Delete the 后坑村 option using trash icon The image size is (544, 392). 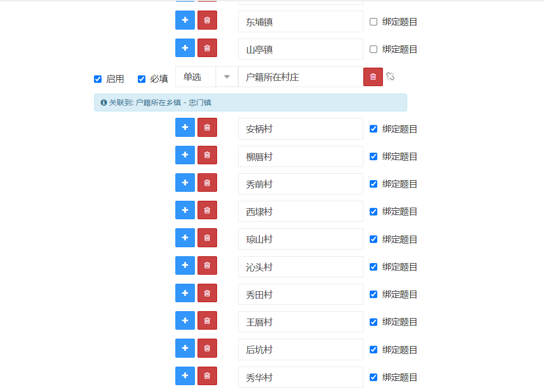(207, 348)
